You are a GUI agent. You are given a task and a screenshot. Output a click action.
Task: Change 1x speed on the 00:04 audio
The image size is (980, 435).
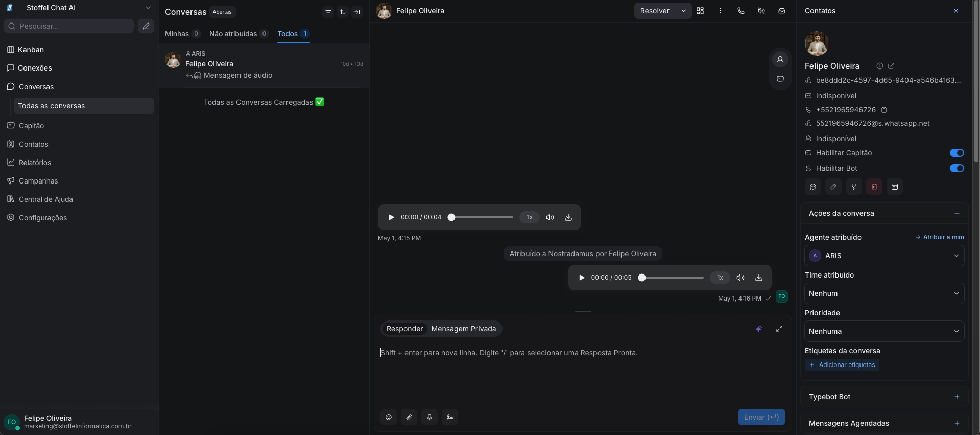(x=530, y=217)
